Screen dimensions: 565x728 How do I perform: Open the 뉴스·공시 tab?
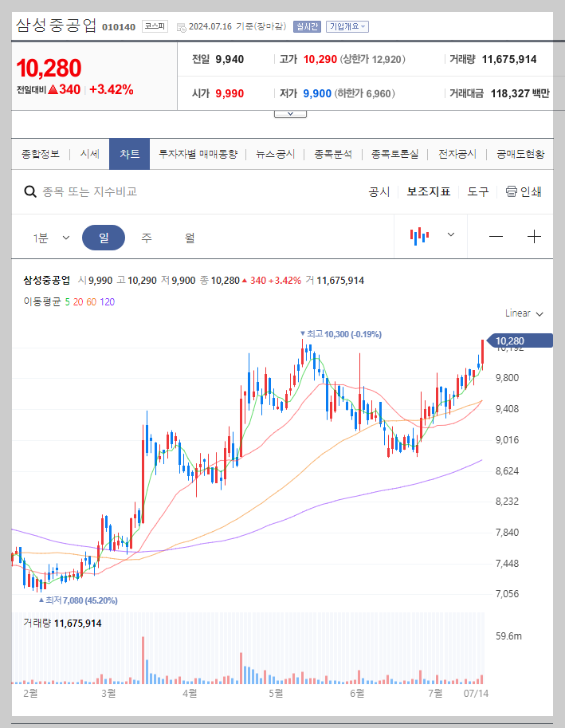[276, 154]
